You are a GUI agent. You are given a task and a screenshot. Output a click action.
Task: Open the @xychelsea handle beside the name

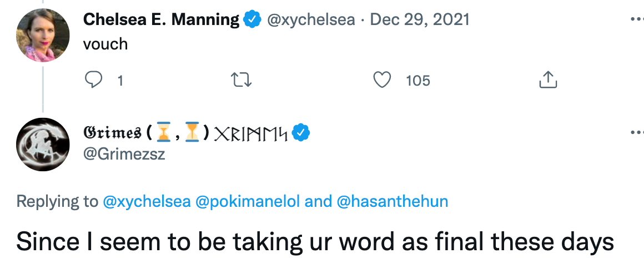point(311,19)
